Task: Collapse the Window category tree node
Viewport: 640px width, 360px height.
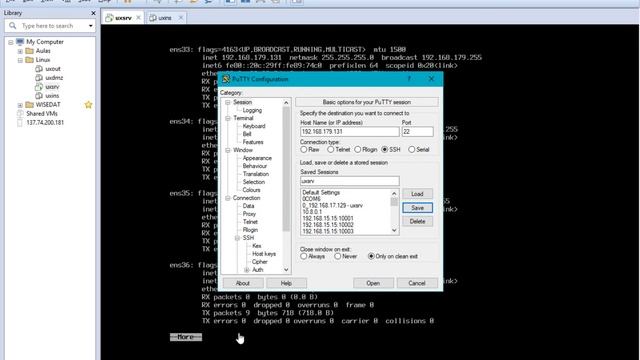Action: pos(228,150)
